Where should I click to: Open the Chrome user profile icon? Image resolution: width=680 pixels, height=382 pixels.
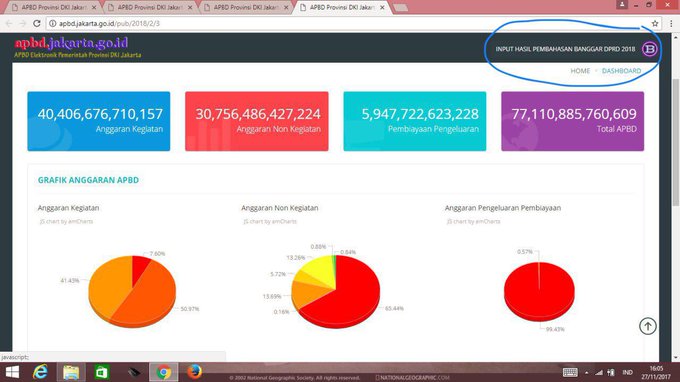click(x=621, y=5)
